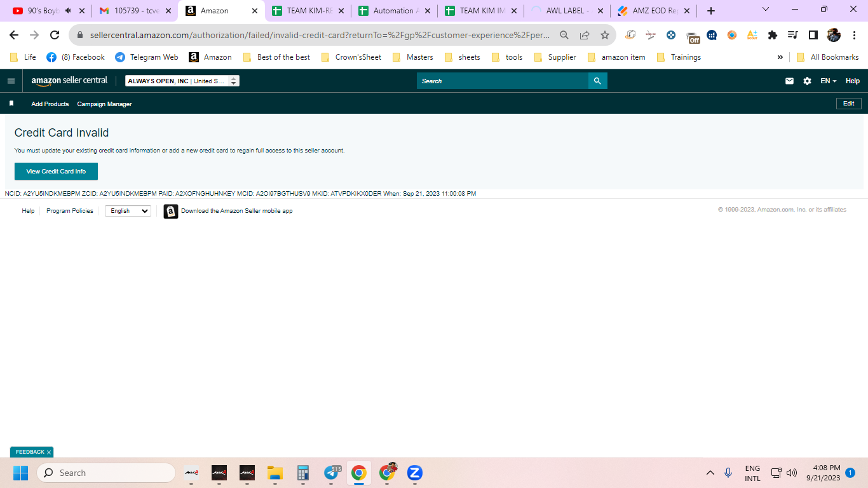This screenshot has height=488, width=868.
Task: Show more bookmarks with the double chevron
Action: tap(780, 57)
